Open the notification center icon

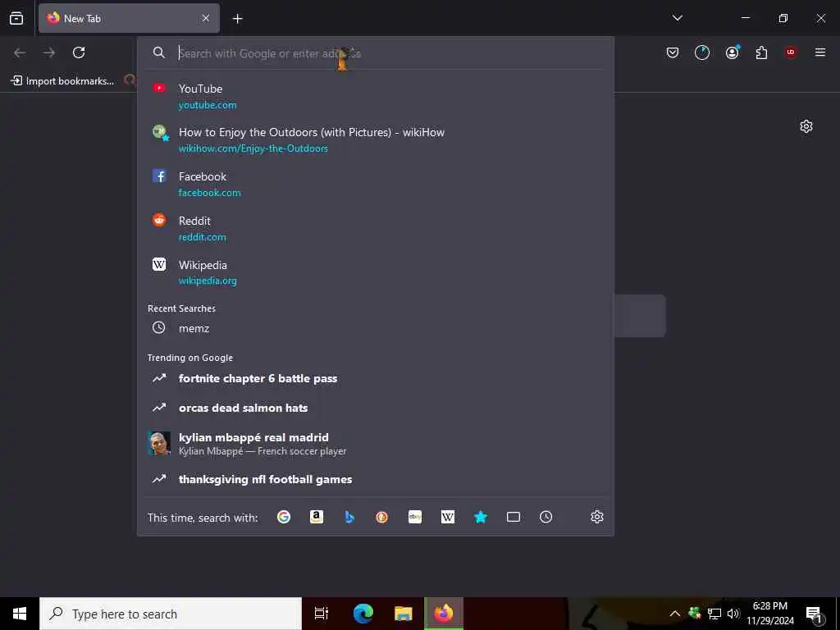[x=814, y=614]
